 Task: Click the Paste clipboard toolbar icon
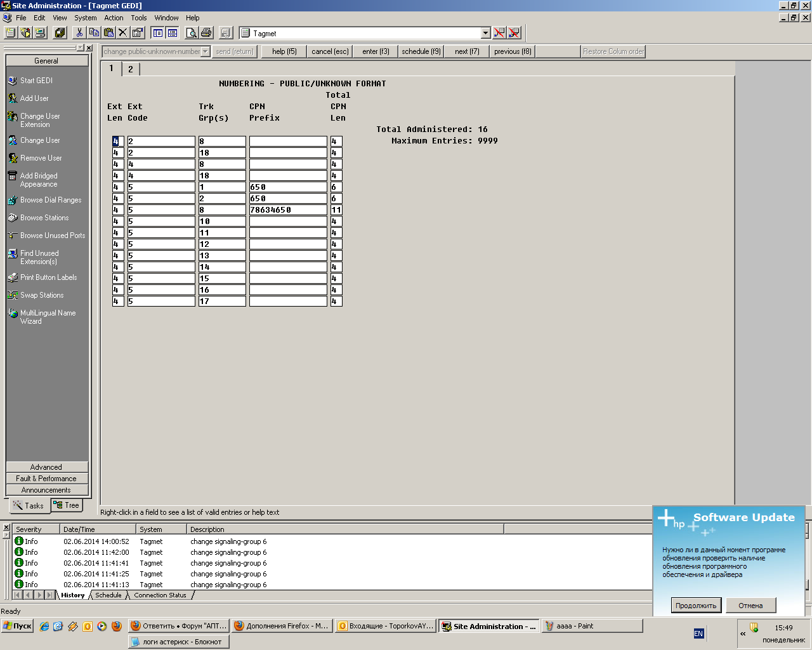pos(108,32)
